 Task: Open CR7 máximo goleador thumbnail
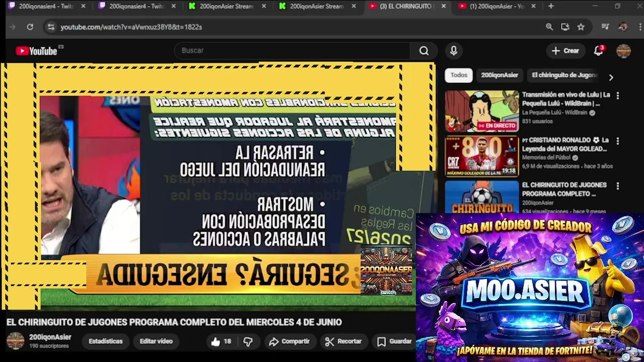coord(481,156)
